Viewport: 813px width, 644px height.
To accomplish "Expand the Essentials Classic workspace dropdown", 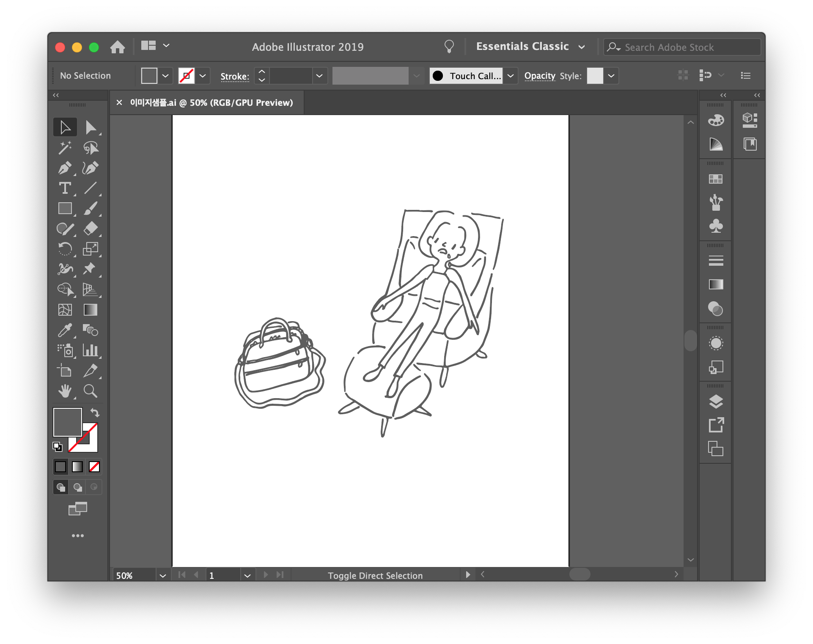I will click(582, 47).
